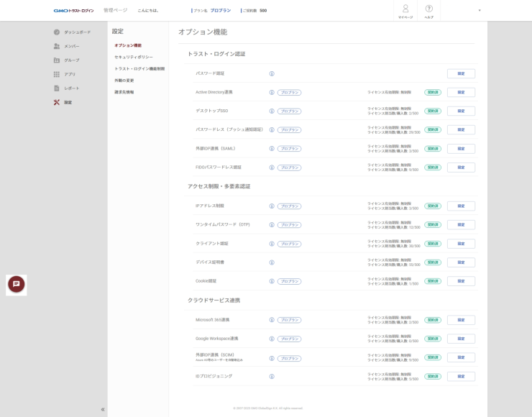
Task: Expand the account dropdown arrow in header
Action: [480, 11]
